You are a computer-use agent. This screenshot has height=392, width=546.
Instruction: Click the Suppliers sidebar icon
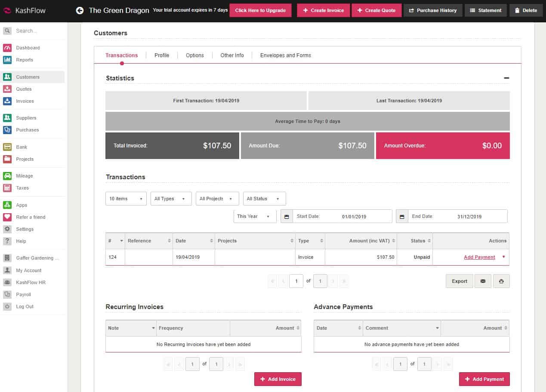tap(7, 118)
